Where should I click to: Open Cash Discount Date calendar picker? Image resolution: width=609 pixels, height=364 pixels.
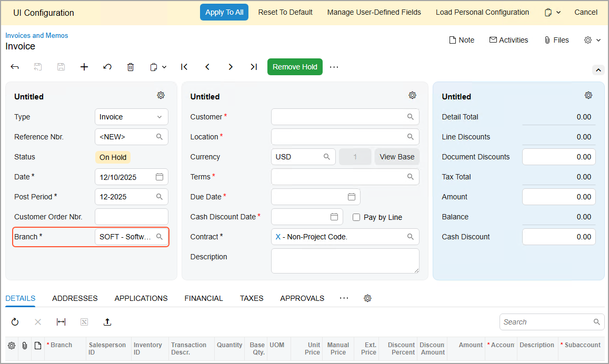(334, 217)
